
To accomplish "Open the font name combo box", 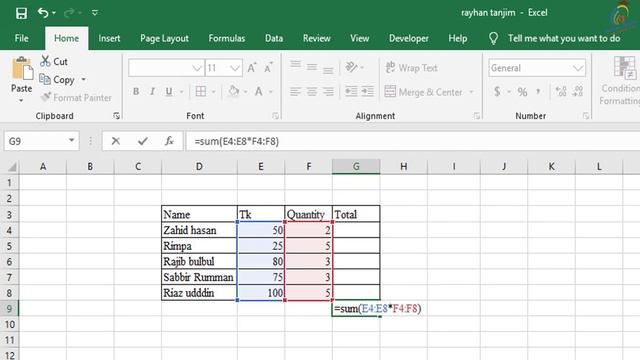I will point(166,68).
